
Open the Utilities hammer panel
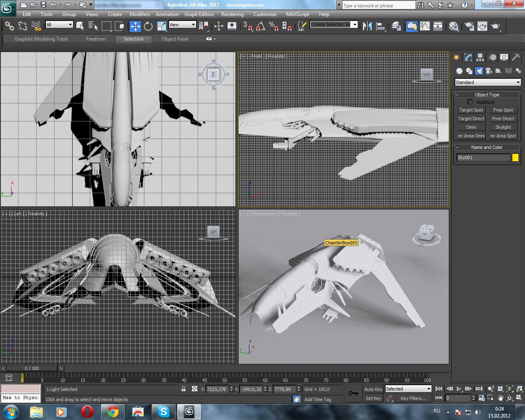[x=516, y=57]
